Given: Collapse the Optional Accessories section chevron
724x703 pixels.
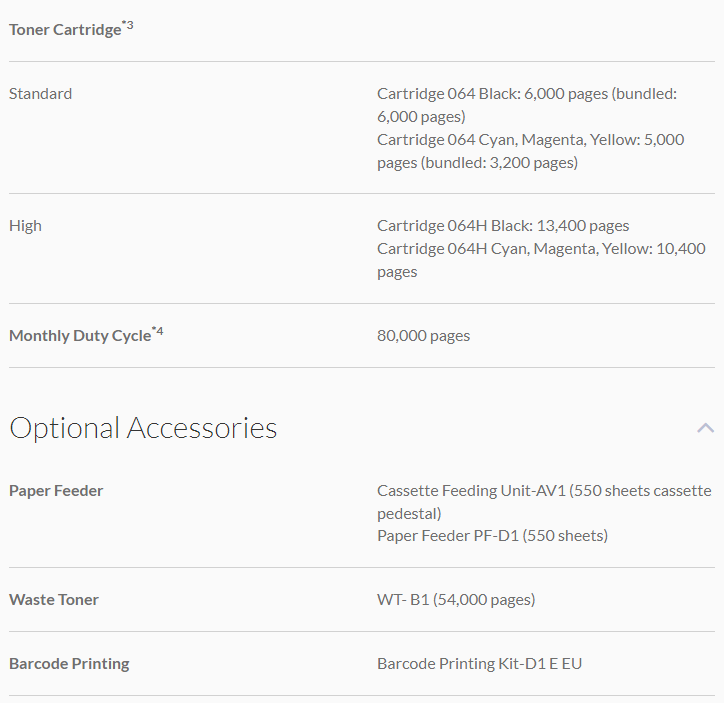Looking at the screenshot, I should [x=705, y=428].
